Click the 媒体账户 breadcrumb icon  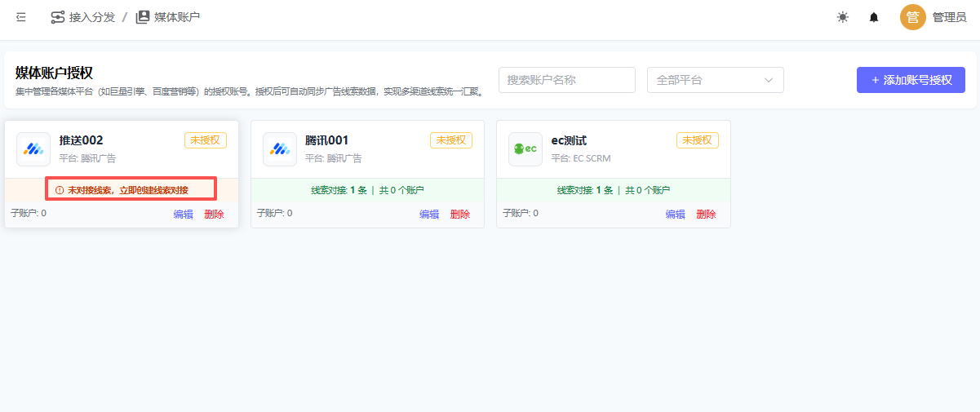coord(143,17)
